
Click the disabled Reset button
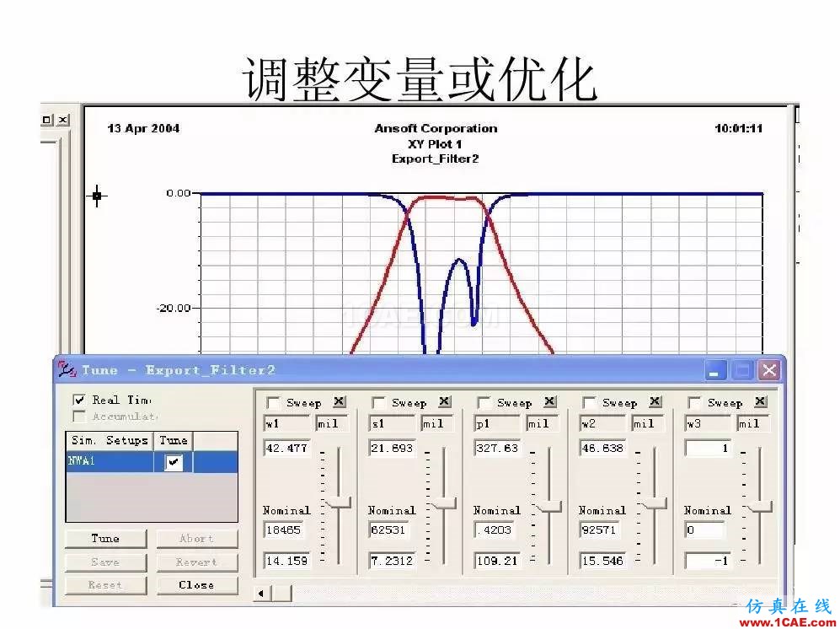pyautogui.click(x=105, y=585)
